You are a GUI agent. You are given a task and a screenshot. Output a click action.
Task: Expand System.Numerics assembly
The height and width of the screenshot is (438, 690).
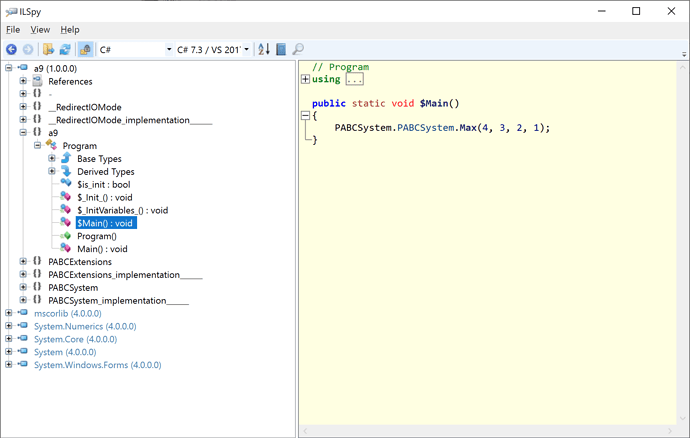click(x=9, y=326)
